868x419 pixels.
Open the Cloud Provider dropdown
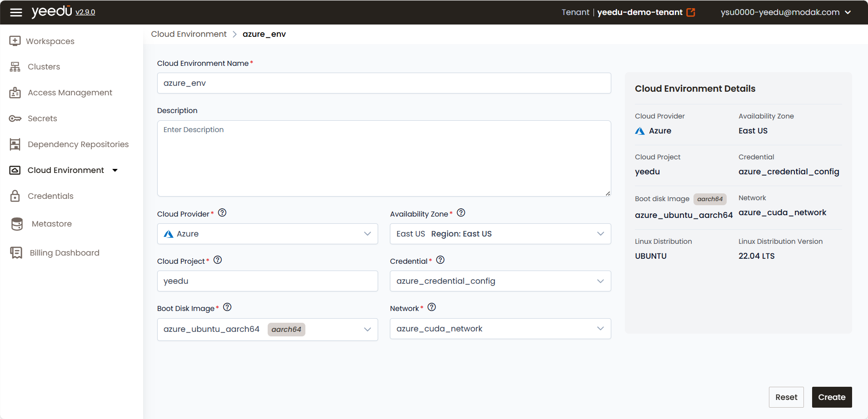pos(268,234)
